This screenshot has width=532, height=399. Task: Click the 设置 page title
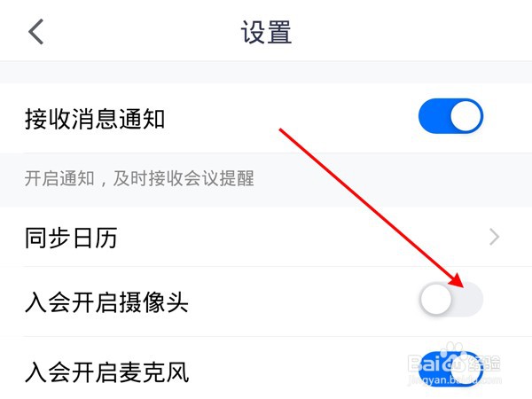point(266,32)
